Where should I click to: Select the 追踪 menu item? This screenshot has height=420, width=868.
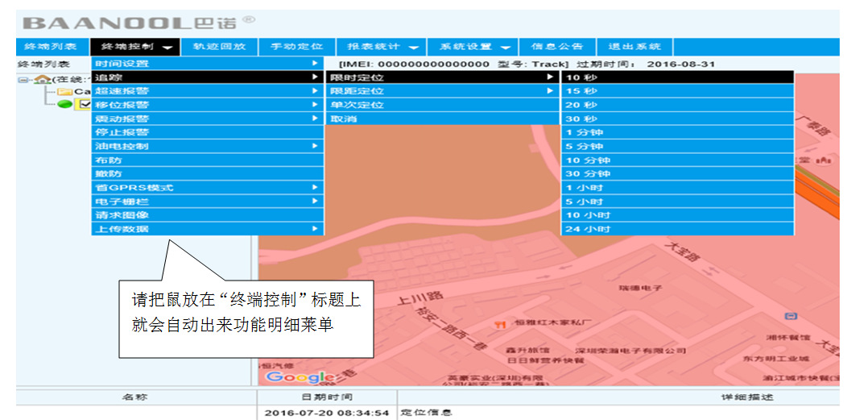click(208, 77)
